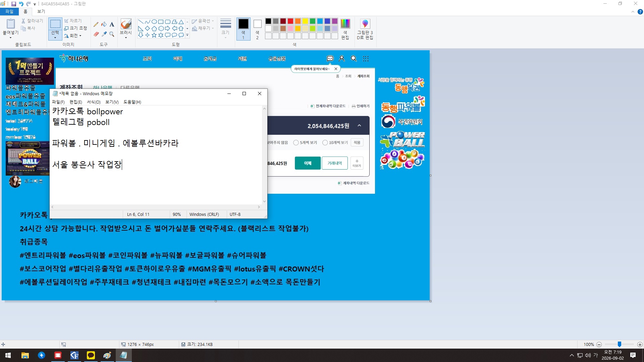Click the 선택 rectangular selection button
Screen dimensions: 644x362
[x=55, y=24]
